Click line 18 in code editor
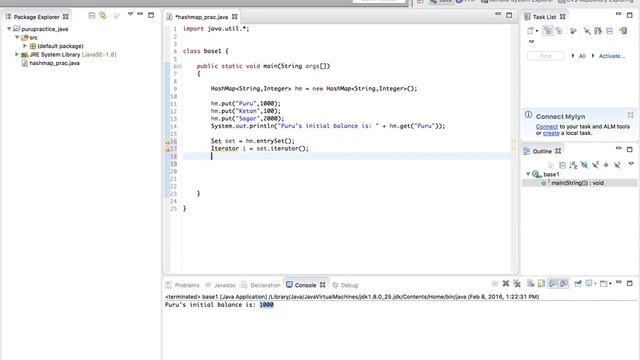640x360 pixels. [347, 156]
